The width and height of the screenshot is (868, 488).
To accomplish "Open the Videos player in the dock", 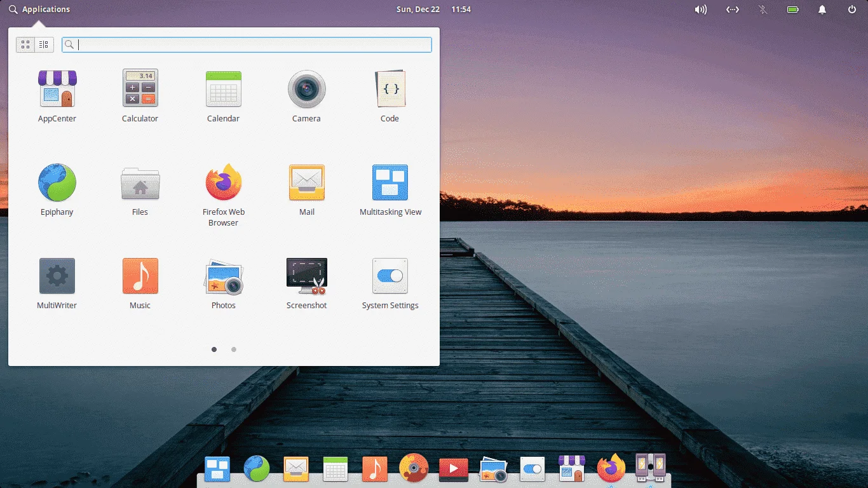I will coord(453,470).
